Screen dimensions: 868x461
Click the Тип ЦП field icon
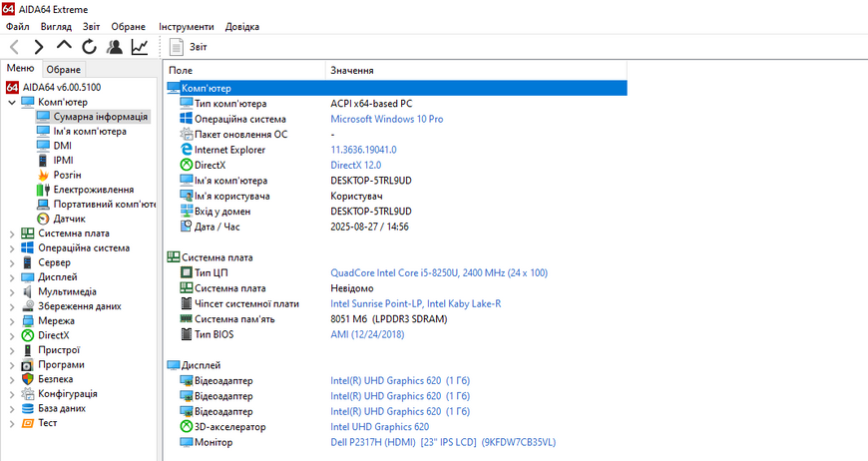pos(186,272)
